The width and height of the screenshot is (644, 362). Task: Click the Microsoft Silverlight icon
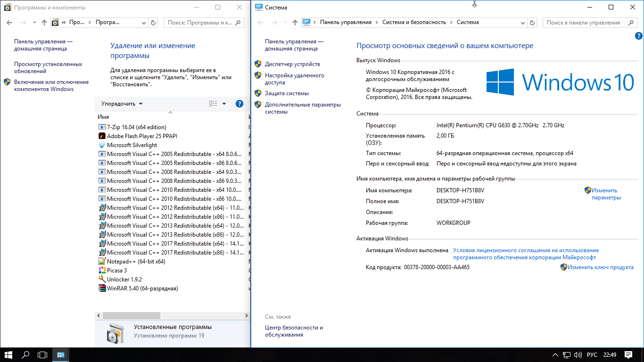pyautogui.click(x=102, y=145)
